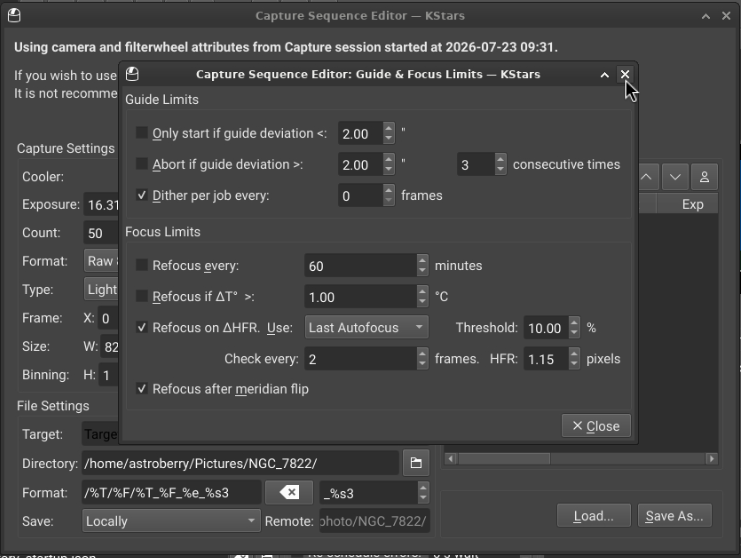Click the Guide & Focus Limits dialog window icon
741x558 pixels.
(x=132, y=74)
